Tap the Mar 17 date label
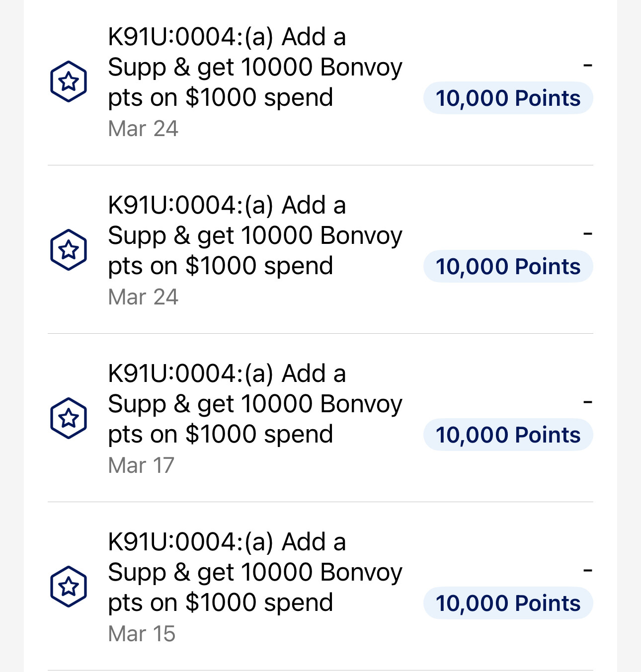The image size is (641, 672). point(141,465)
